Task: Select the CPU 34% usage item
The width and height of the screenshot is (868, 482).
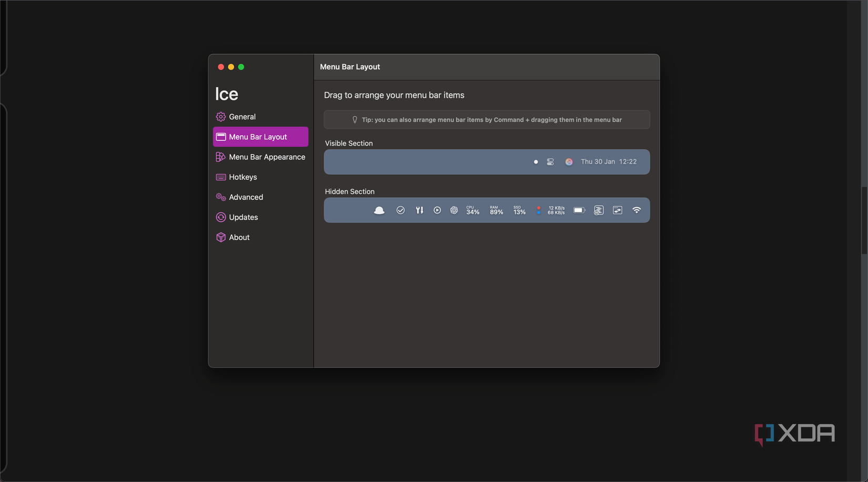Action: click(472, 210)
